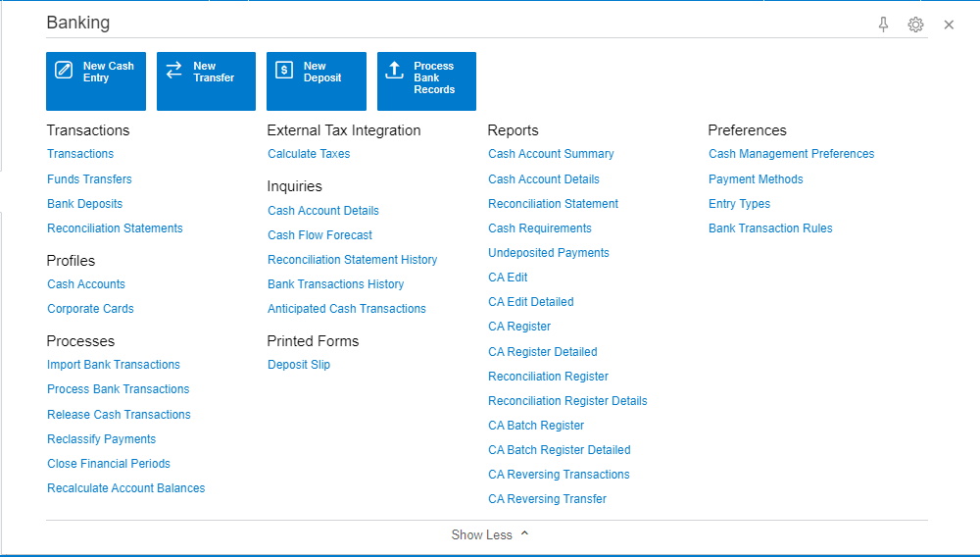Viewport: 980px width, 557px height.
Task: Open Entry Types
Action: coord(739,204)
